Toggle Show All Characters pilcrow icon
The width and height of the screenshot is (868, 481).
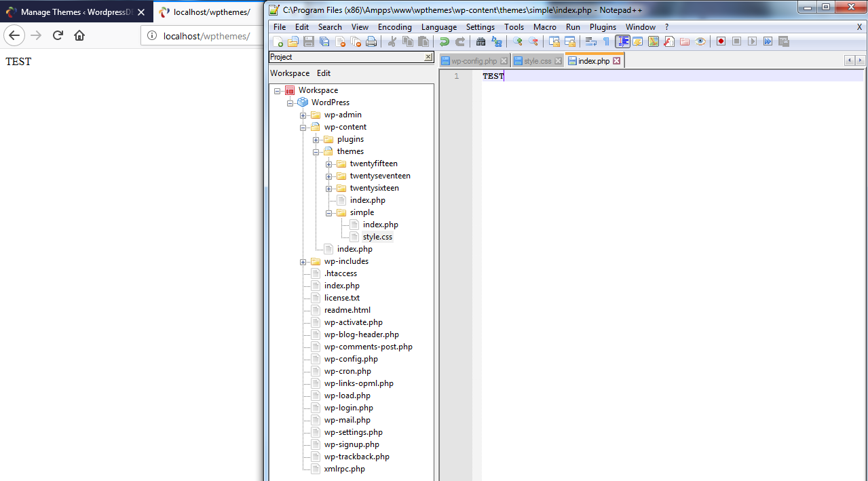click(x=606, y=41)
